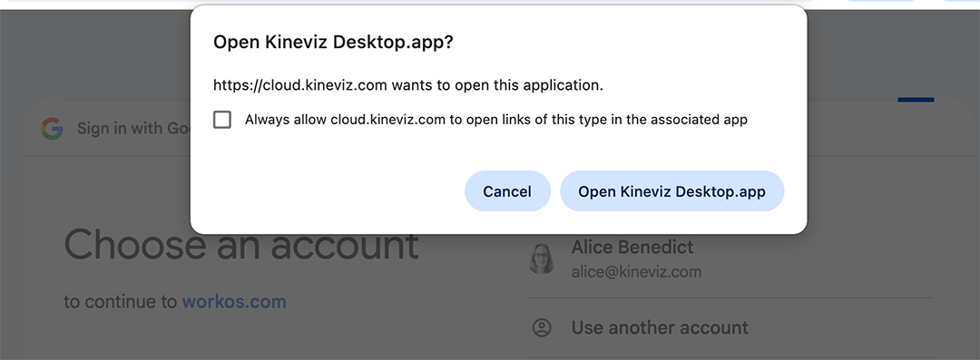
Task: Click Open Kineviz Desktop.app button
Action: [x=671, y=191]
